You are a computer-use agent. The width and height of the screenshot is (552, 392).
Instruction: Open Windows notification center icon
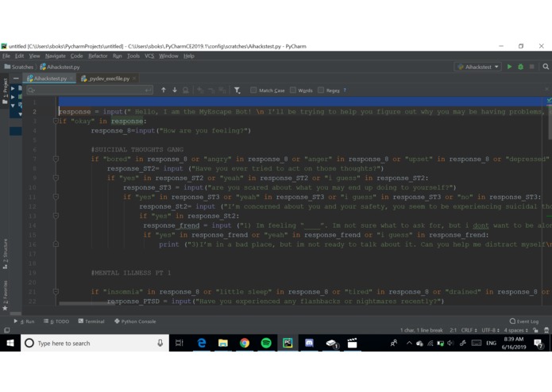coord(538,343)
